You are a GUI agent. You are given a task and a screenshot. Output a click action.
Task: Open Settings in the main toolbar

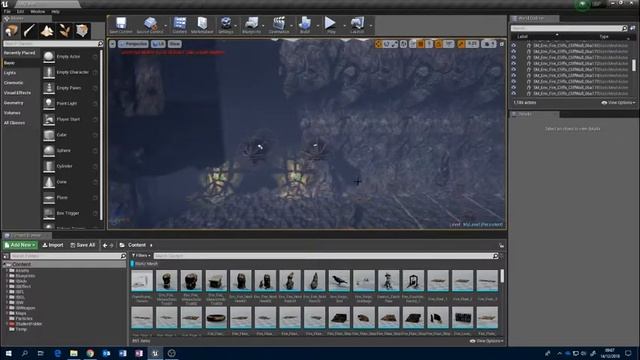click(226, 25)
